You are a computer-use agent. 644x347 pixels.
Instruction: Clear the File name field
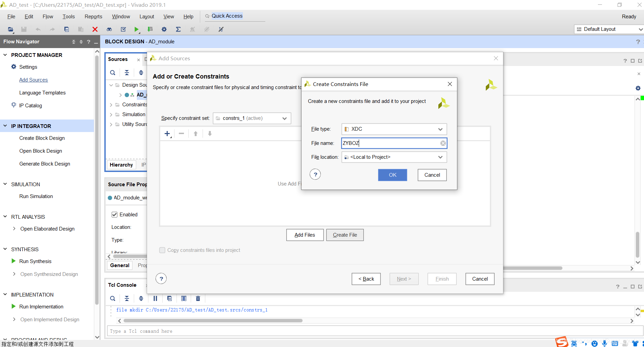click(443, 143)
